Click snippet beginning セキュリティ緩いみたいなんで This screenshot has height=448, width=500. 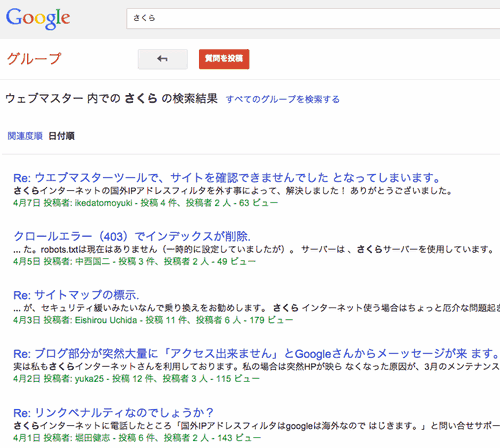click(256, 308)
